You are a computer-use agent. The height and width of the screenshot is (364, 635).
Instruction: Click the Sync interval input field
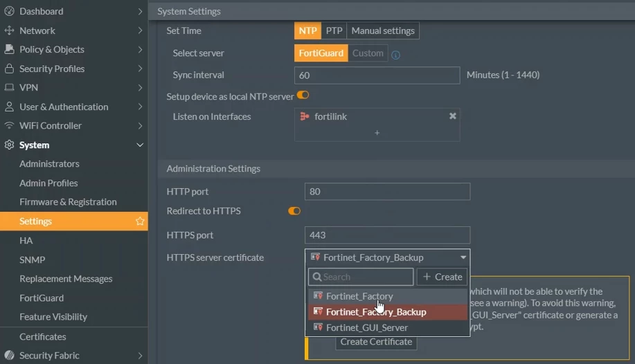(x=377, y=75)
